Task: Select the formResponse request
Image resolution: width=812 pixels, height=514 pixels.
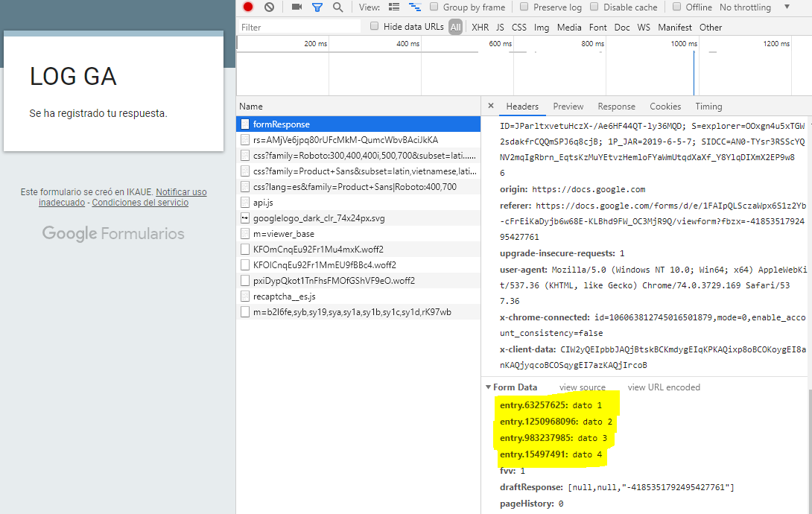Action: point(358,124)
